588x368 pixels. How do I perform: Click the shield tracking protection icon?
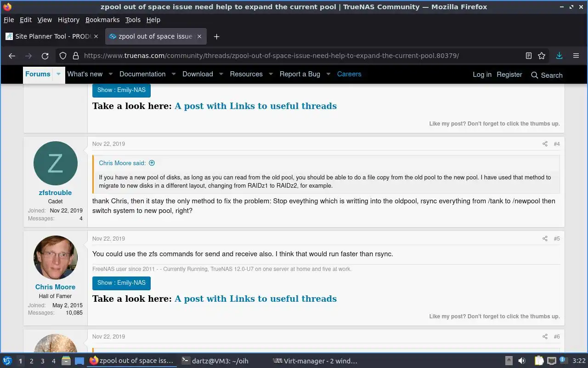63,56
